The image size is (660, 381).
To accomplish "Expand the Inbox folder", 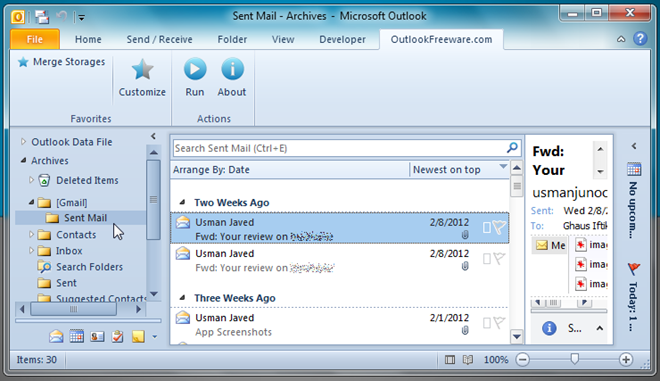I will [31, 250].
